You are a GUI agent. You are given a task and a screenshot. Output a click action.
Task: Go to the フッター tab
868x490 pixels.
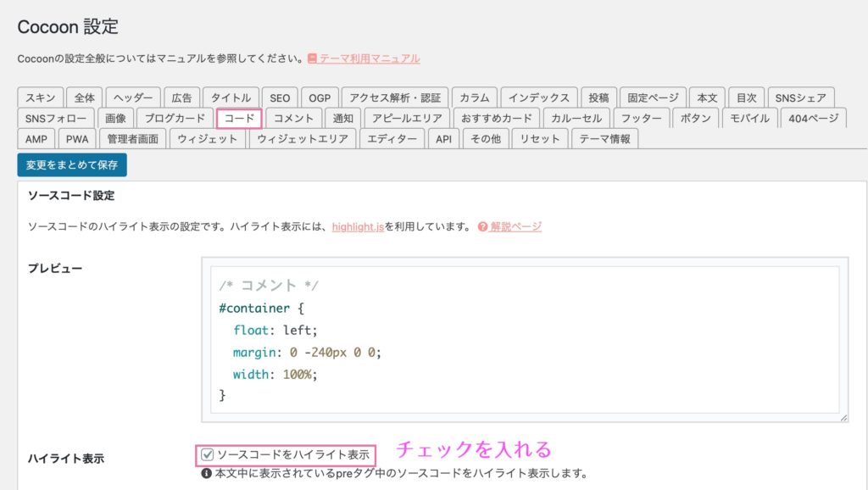(x=641, y=118)
